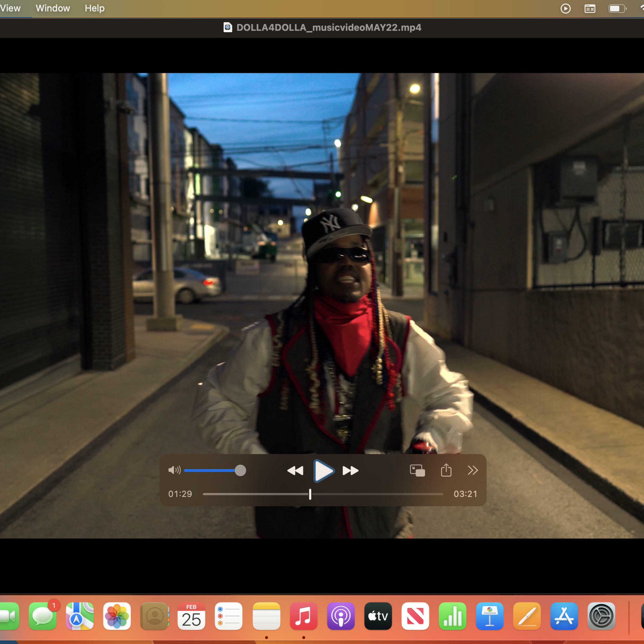Toggle picture-in-picture mode
644x644 pixels.
pos(417,471)
